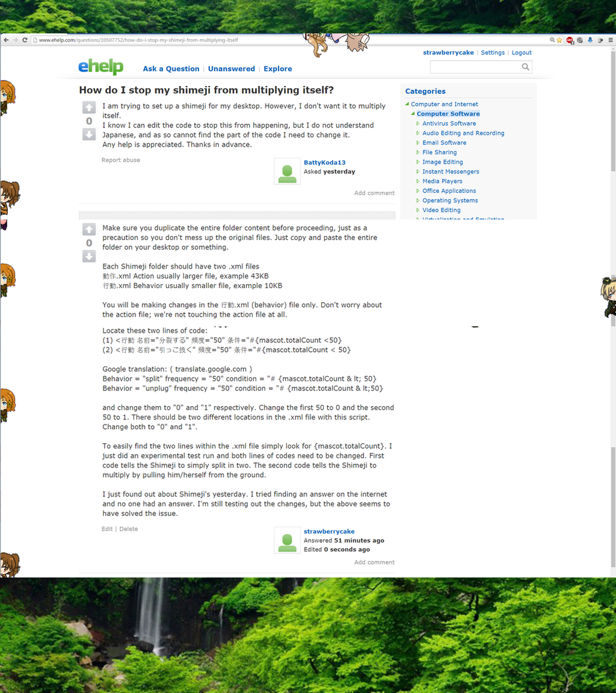
Task: Collapse the Computer Software category arrow
Action: 413,114
